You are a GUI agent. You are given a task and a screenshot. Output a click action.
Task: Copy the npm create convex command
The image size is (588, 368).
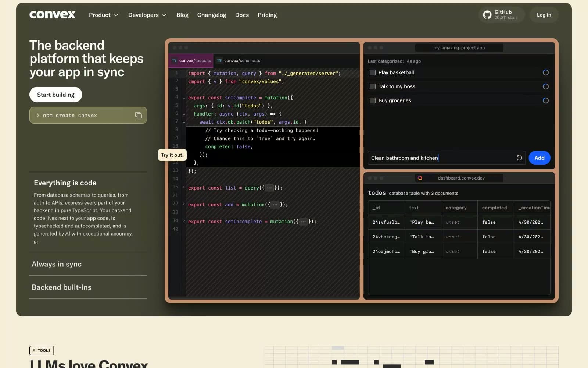click(139, 115)
